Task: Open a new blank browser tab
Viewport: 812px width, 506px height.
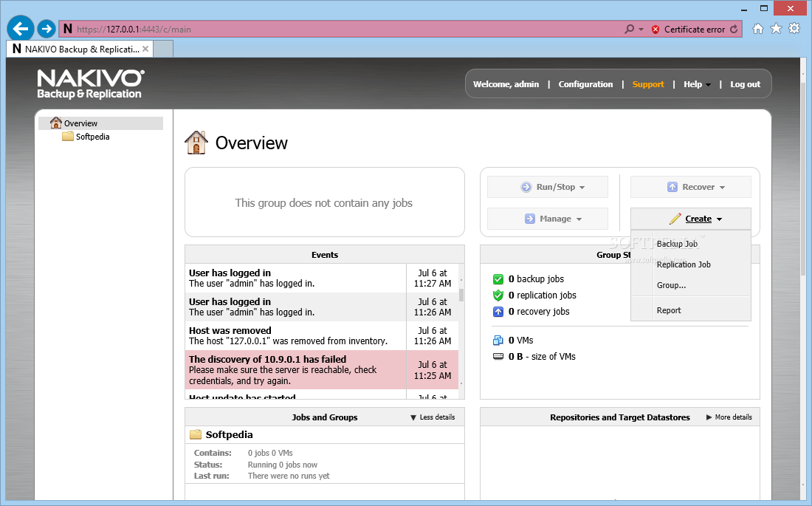Action: tap(163, 49)
